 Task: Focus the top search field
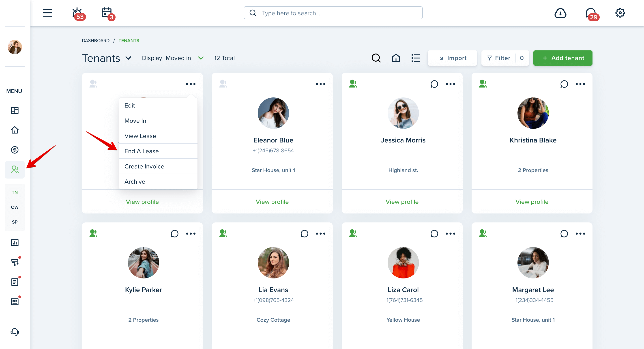pos(333,13)
